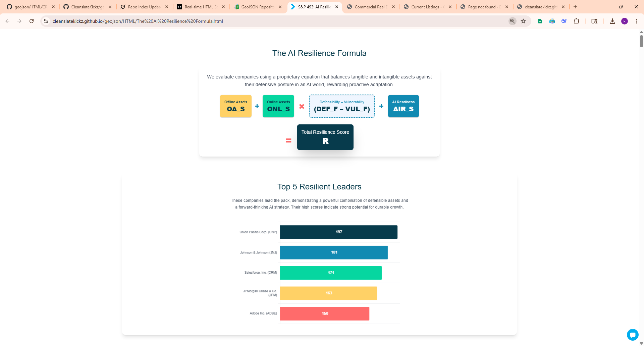Open Chrome's three-dot menu
The width and height of the screenshot is (644, 346).
click(x=637, y=21)
